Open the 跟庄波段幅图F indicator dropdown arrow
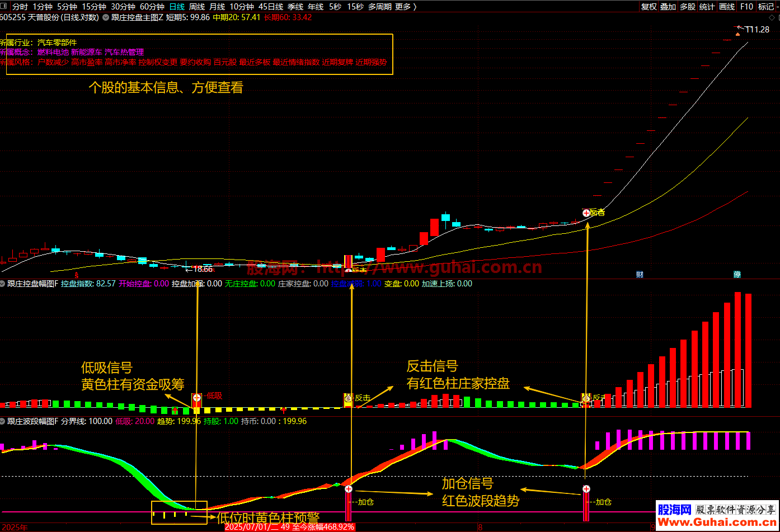Viewport: 780px width, 532px height. pyautogui.click(x=3, y=421)
